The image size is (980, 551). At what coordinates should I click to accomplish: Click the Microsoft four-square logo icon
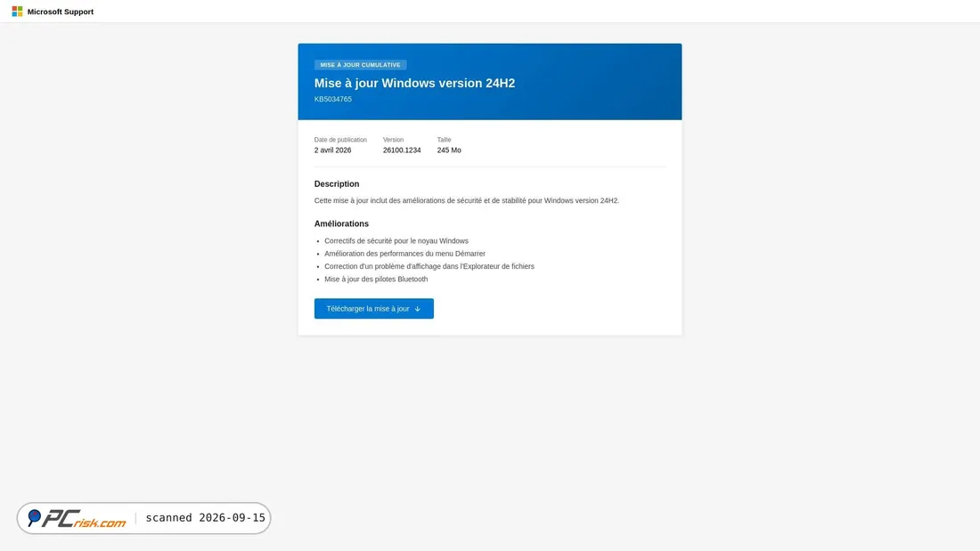coord(17,12)
